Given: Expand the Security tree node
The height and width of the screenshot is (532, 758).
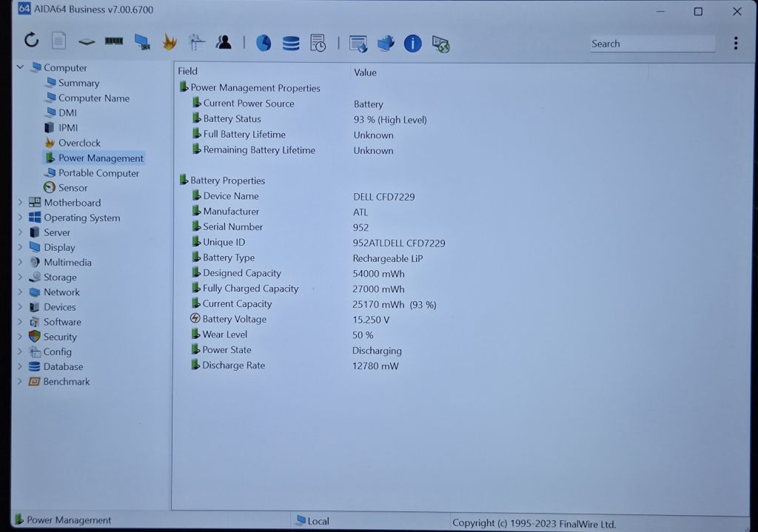Looking at the screenshot, I should pos(20,337).
